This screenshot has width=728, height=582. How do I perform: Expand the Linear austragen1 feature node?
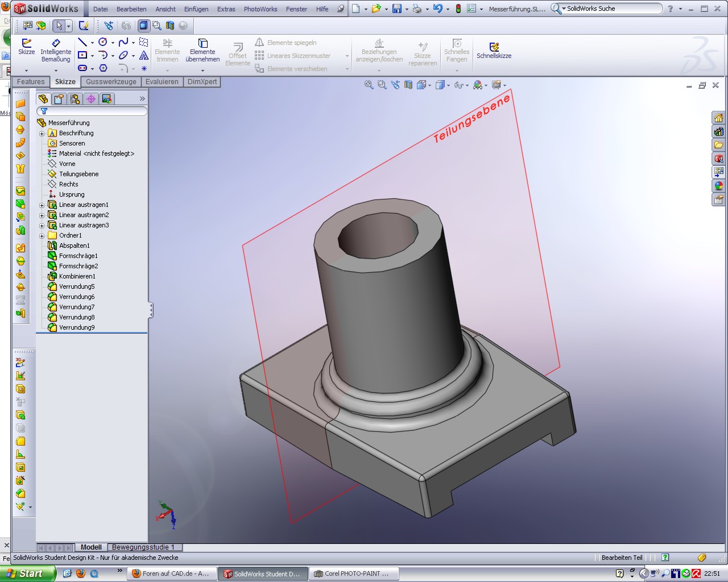pyautogui.click(x=42, y=205)
